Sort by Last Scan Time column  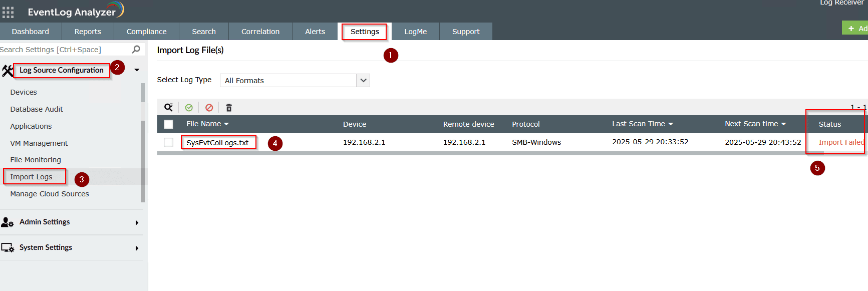tap(643, 124)
